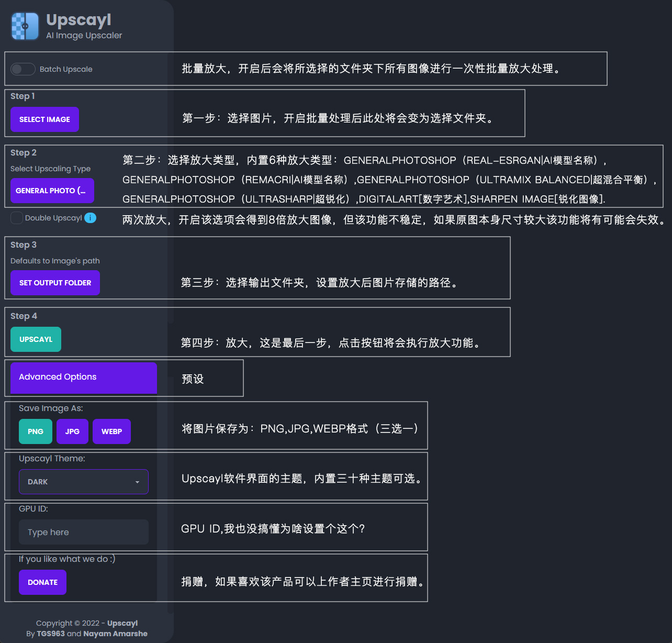Image resolution: width=672 pixels, height=643 pixels.
Task: Click the 'Step 4' label
Action: (x=24, y=316)
